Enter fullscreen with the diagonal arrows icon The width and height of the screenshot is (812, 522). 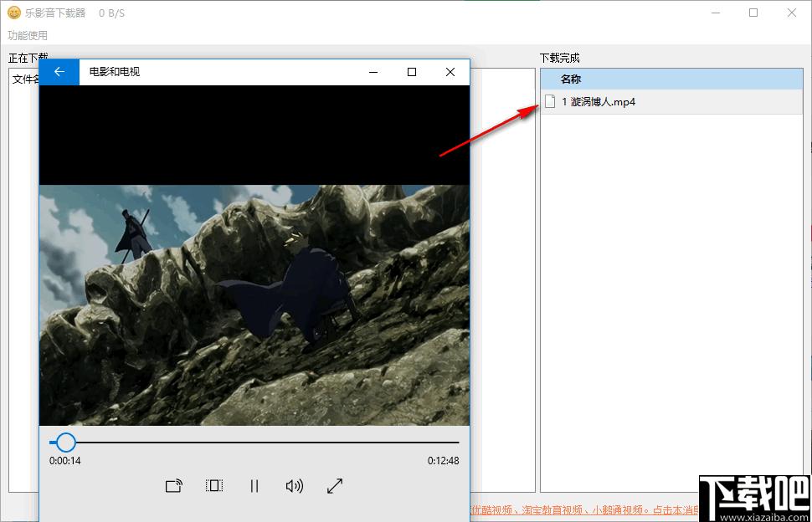tap(335, 486)
